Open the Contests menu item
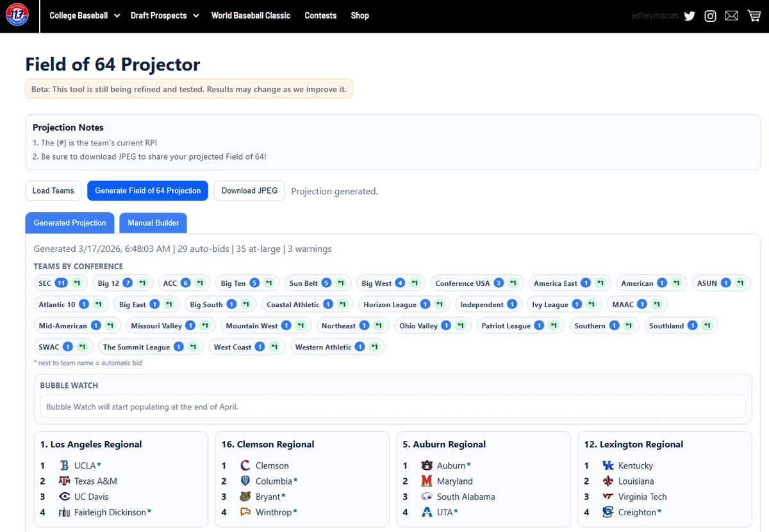Image resolution: width=769 pixels, height=532 pixels. (x=320, y=15)
